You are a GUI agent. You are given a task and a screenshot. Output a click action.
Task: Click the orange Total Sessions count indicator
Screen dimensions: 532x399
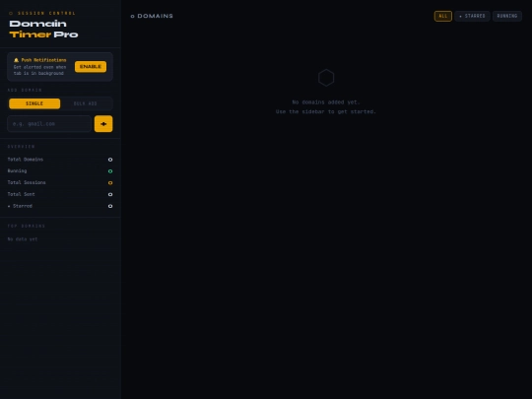point(110,183)
